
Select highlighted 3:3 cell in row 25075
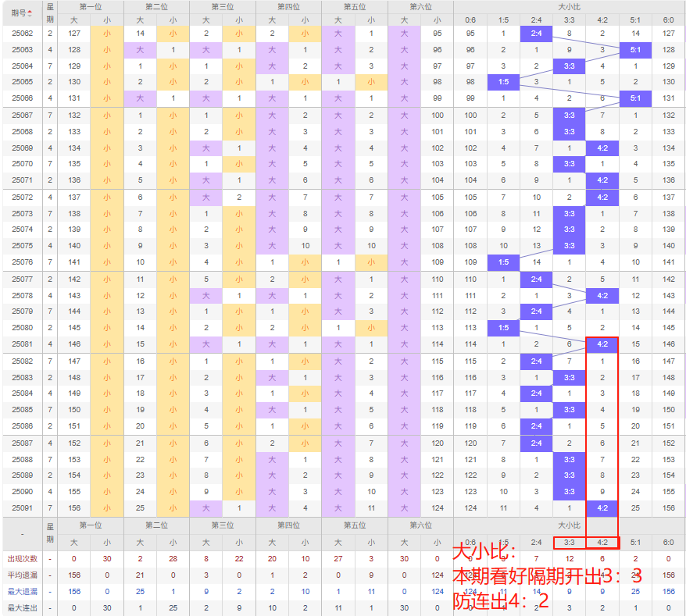coord(569,246)
